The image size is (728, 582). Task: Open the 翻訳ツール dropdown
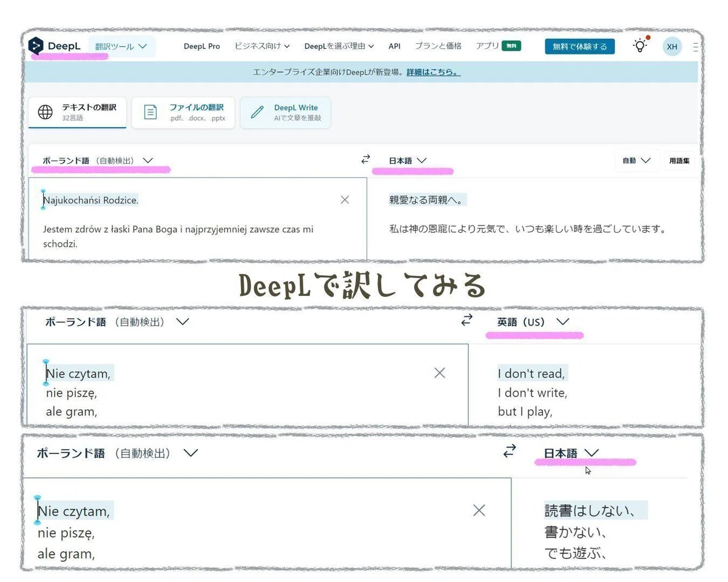point(121,46)
